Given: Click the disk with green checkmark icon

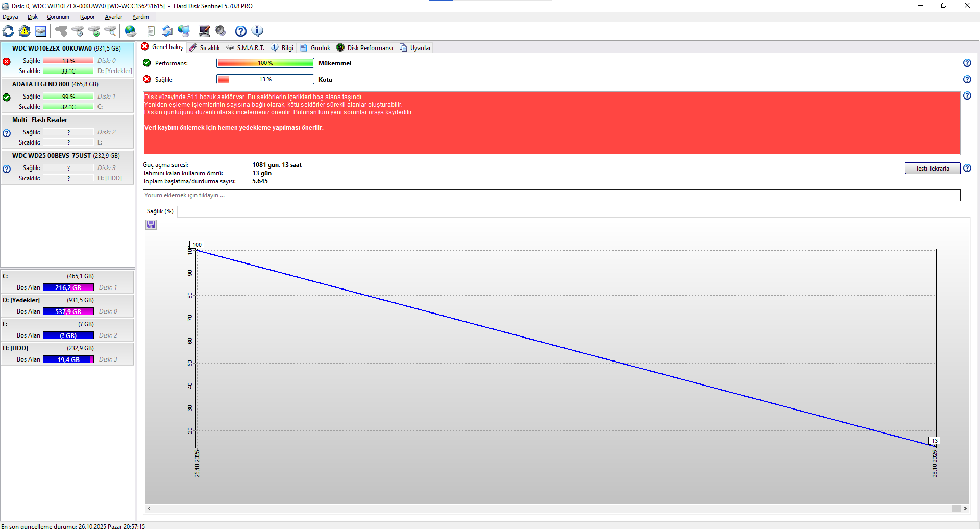Looking at the screenshot, I should (x=94, y=31).
